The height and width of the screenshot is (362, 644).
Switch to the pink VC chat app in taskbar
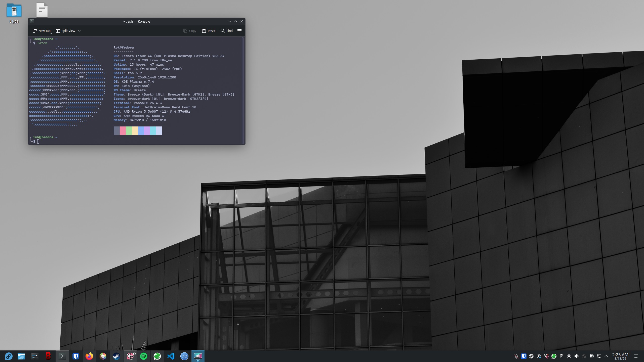point(130,356)
